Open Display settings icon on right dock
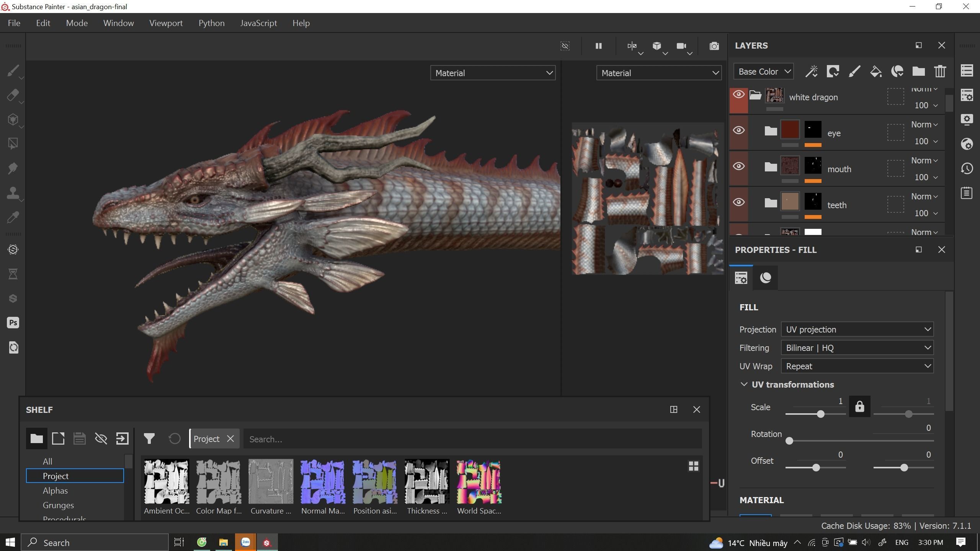Screen dimensions: 980x551 [967, 119]
